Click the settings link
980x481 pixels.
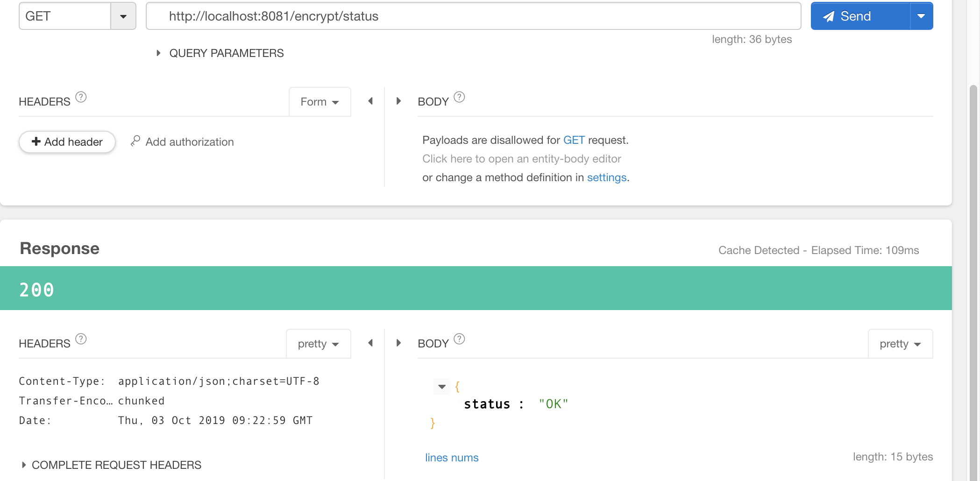point(606,177)
